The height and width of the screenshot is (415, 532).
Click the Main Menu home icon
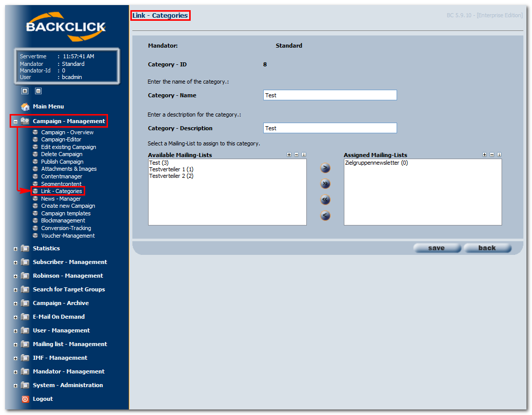[25, 107]
